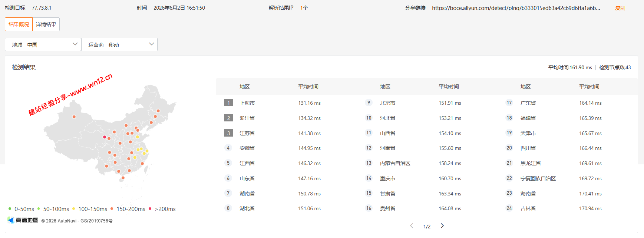Select the 山东省 region
This screenshot has height=238, width=644.
click(x=247, y=178)
